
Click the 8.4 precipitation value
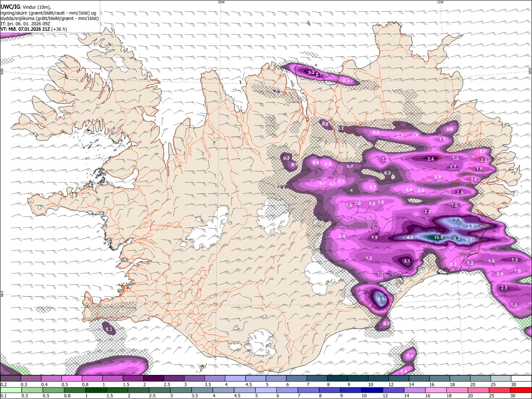457,239
